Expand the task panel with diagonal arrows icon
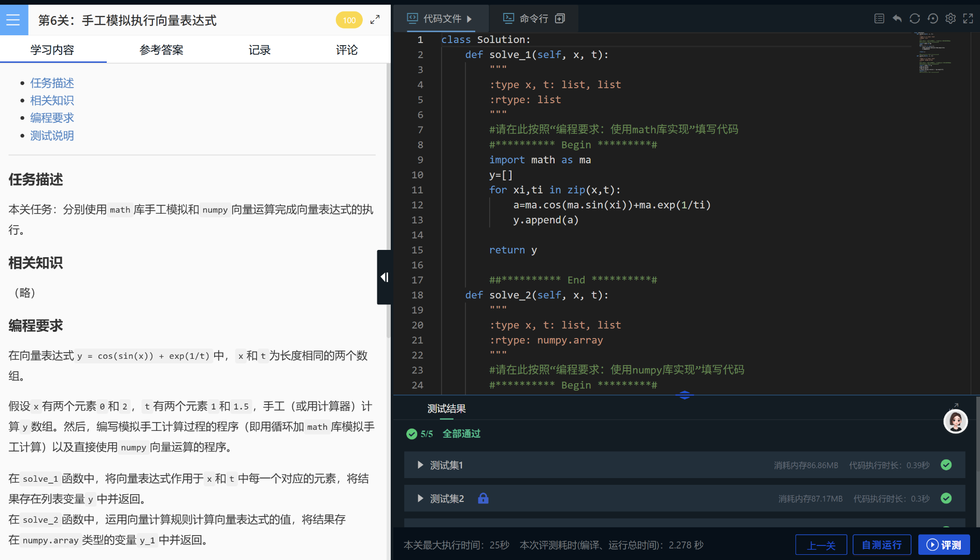980x560 pixels. click(x=375, y=20)
